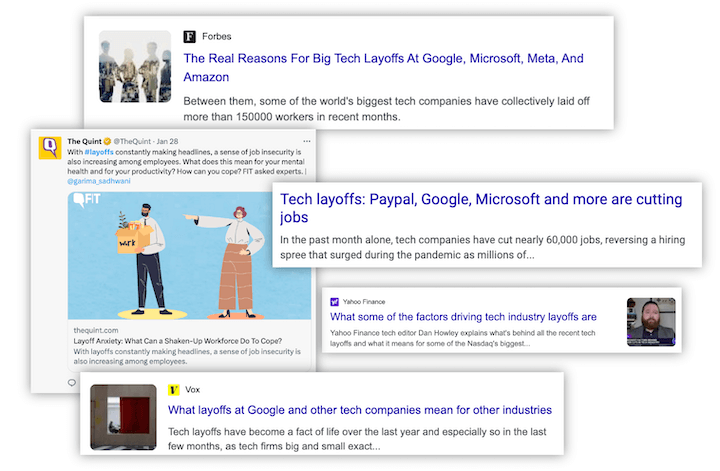The height and width of the screenshot is (471, 720).
Task: Open the Forbes article thumbnail of silhouetted people
Action: [135, 67]
